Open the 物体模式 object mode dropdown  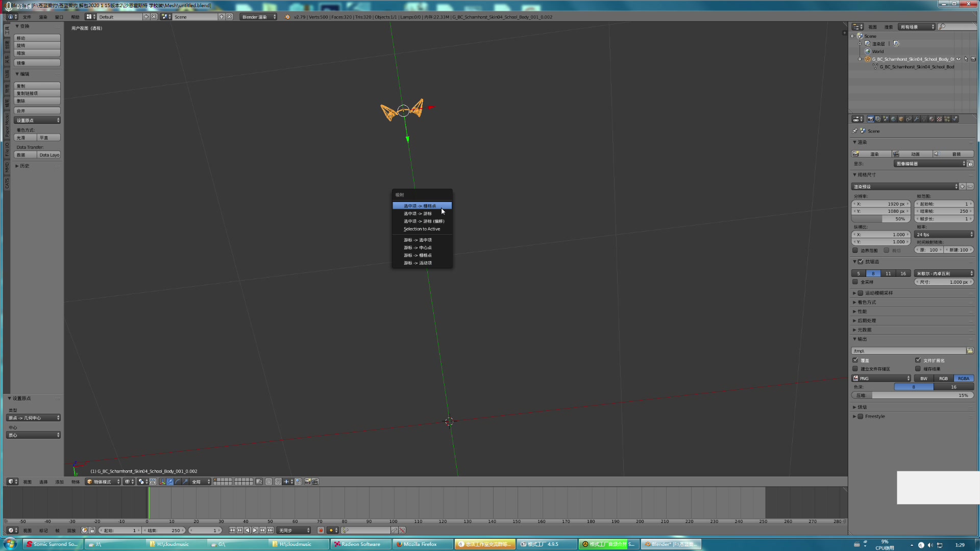[103, 482]
